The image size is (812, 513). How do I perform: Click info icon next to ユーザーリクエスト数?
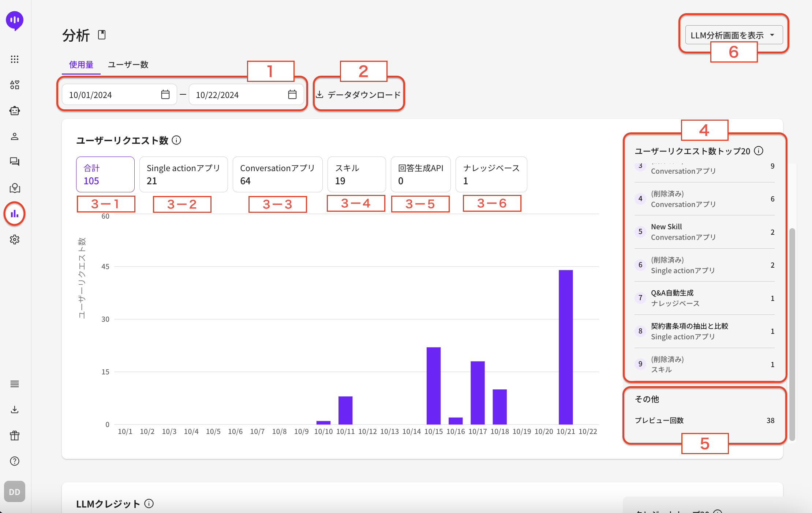(x=176, y=140)
